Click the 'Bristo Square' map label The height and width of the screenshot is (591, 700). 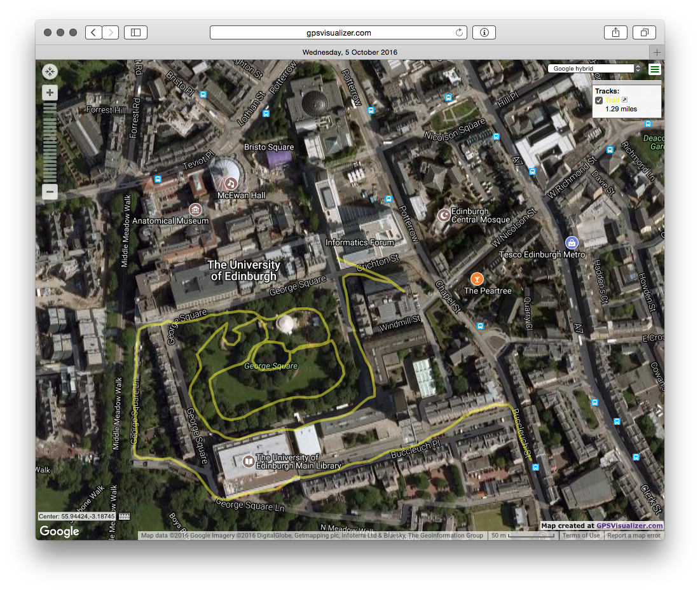pyautogui.click(x=269, y=147)
